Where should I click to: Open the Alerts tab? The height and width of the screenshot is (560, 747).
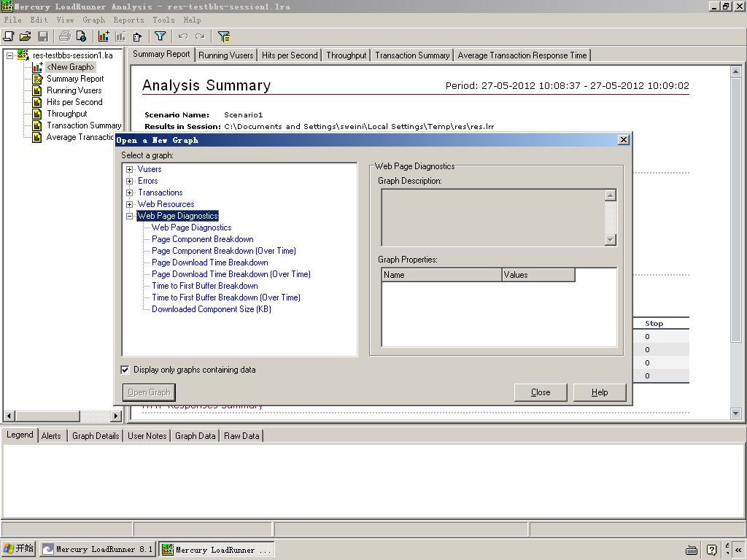click(x=51, y=436)
